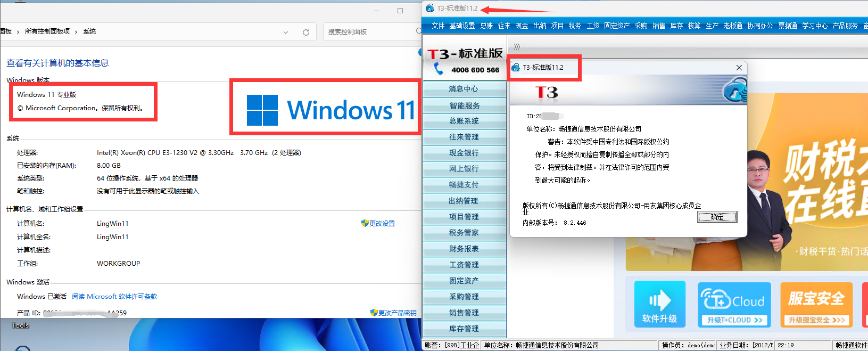Open the 服宝安全 upgrade tile

click(816, 304)
